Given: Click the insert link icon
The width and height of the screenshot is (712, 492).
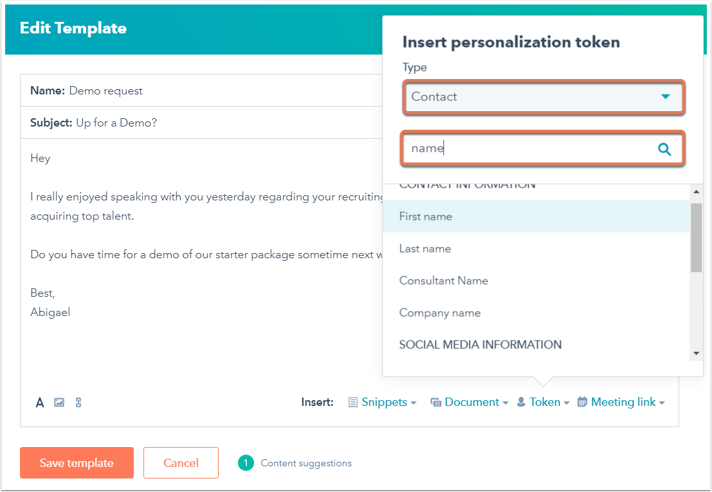Looking at the screenshot, I should point(79,402).
